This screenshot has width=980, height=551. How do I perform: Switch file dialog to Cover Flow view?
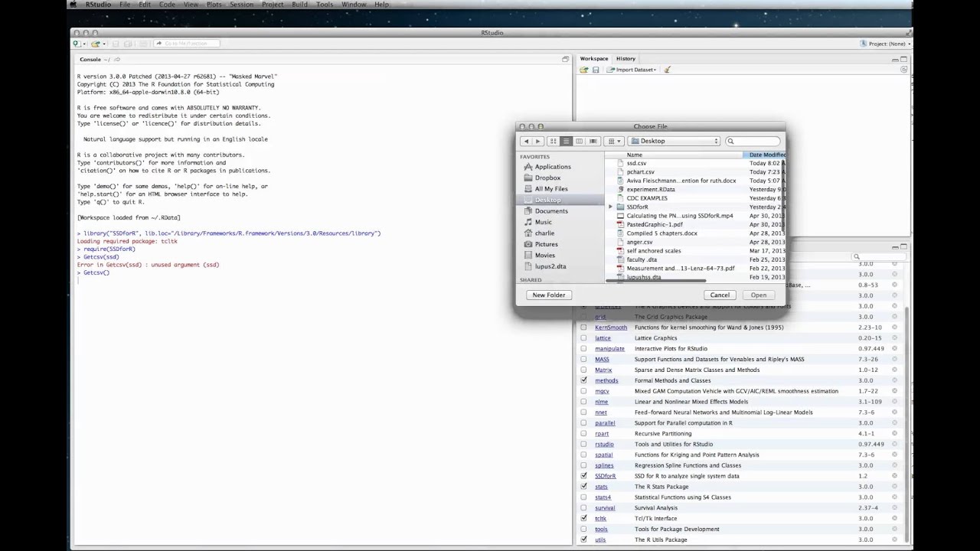click(x=593, y=141)
